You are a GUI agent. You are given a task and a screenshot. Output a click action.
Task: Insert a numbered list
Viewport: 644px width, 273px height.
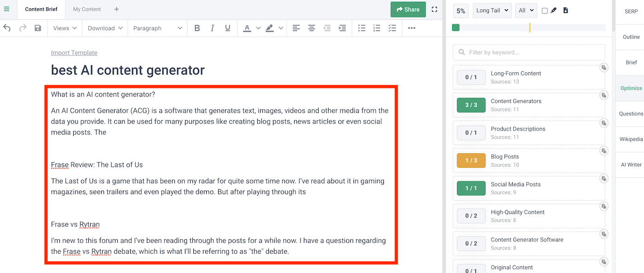point(377,28)
